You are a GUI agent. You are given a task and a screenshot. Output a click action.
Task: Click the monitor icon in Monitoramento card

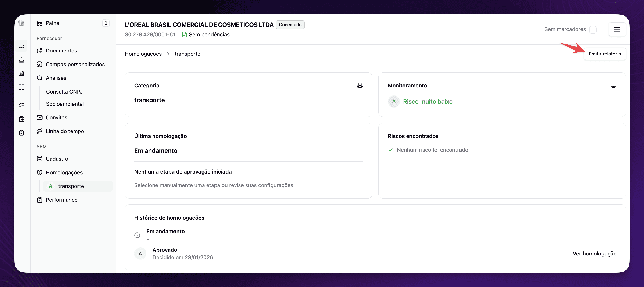tap(613, 86)
